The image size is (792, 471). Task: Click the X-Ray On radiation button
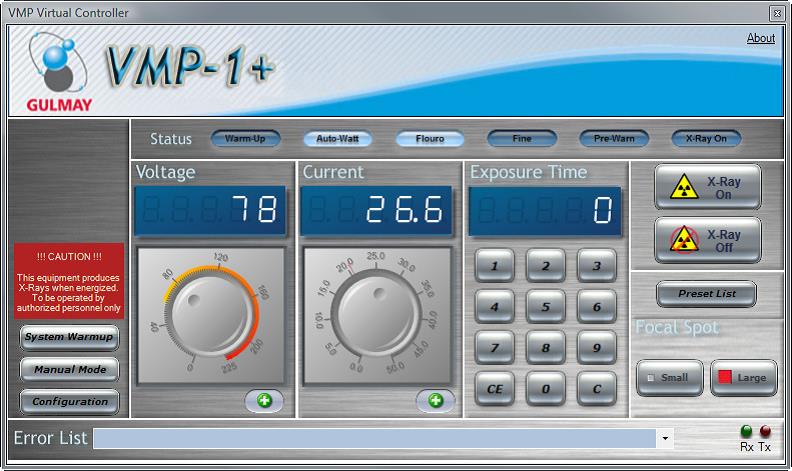[708, 187]
